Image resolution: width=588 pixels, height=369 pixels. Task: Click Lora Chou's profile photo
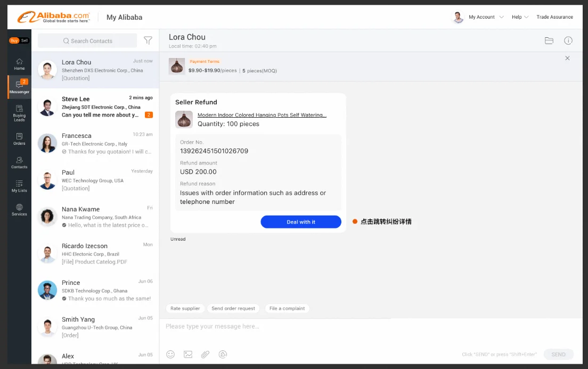(x=47, y=70)
